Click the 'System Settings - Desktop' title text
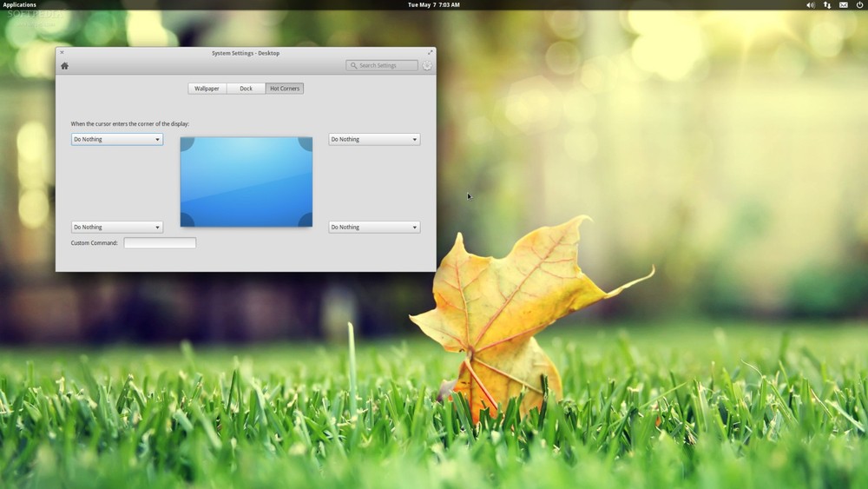Screen dimensions: 868x489 click(246, 53)
